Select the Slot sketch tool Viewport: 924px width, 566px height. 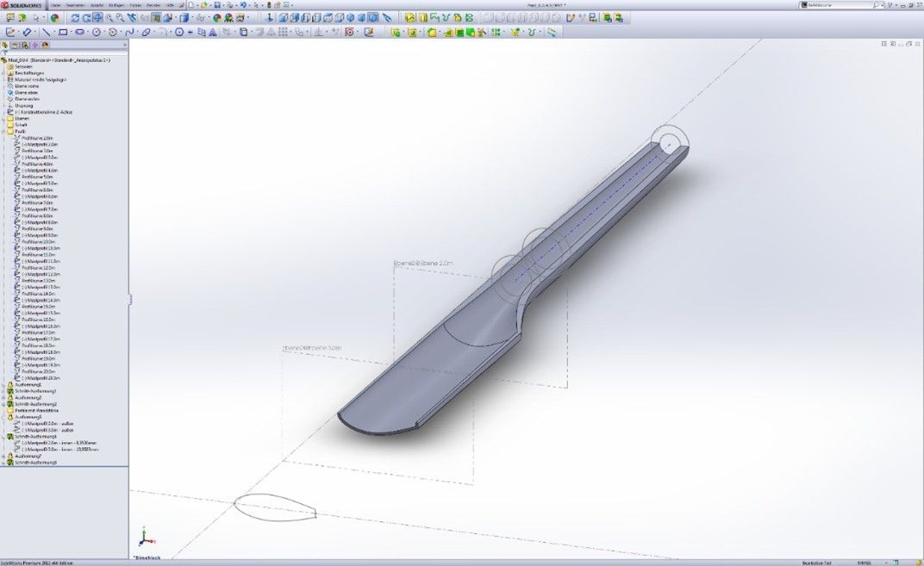pyautogui.click(x=79, y=32)
